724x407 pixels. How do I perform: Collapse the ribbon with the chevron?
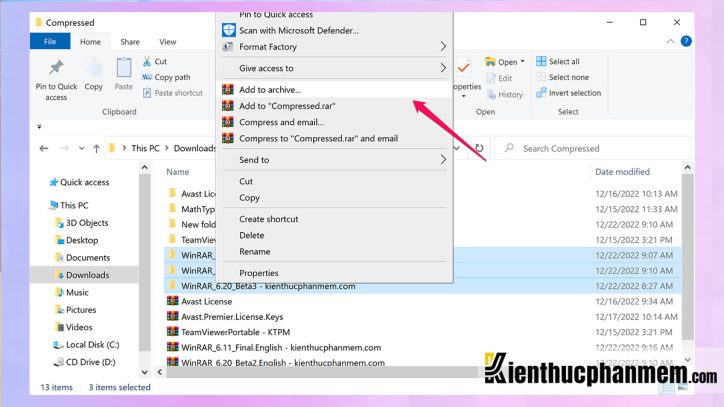coord(670,42)
